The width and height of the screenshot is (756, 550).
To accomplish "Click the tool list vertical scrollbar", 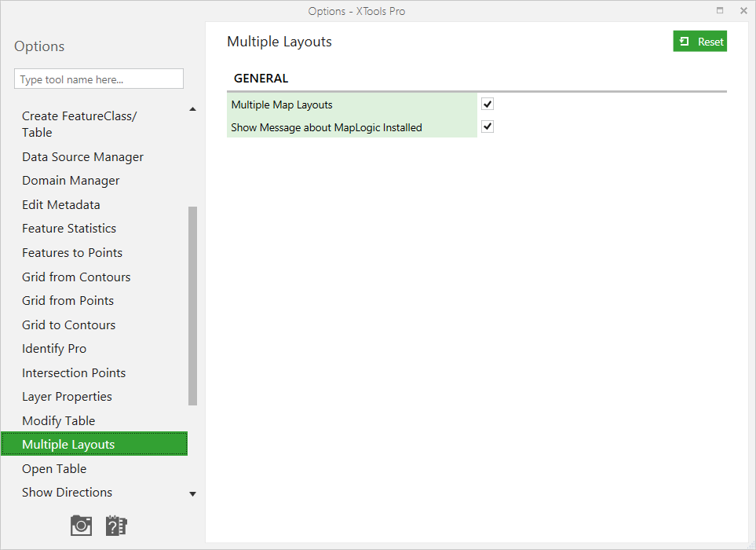I will click(193, 306).
